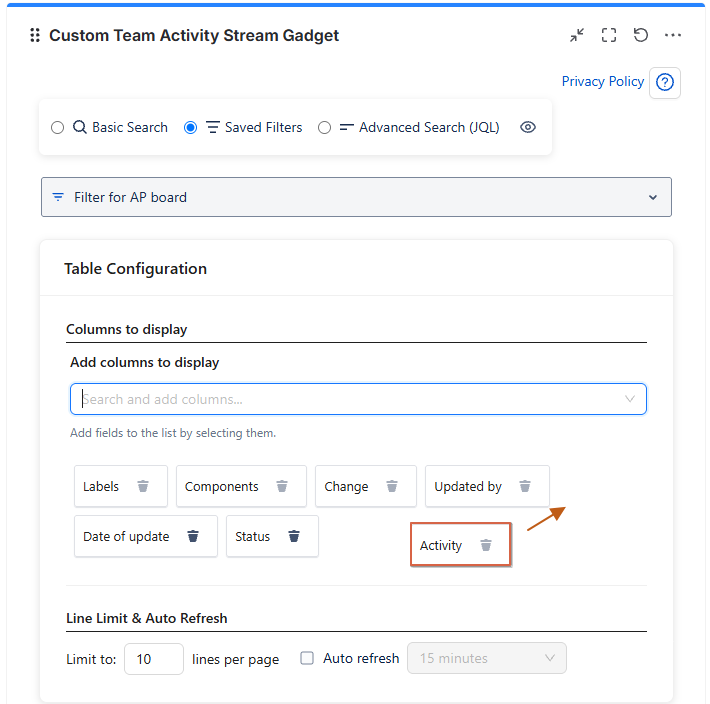Delete the Change column
Image resolution: width=710 pixels, height=704 pixels.
[392, 486]
